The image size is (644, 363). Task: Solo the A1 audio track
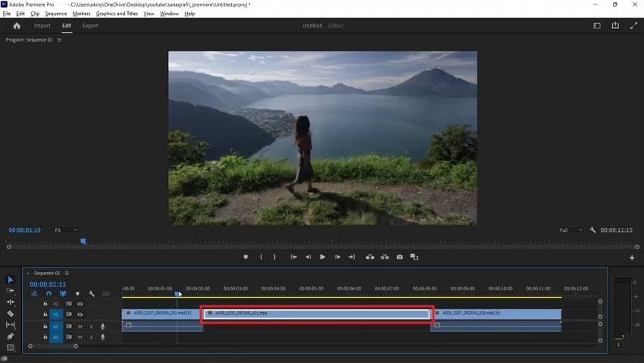91,327
